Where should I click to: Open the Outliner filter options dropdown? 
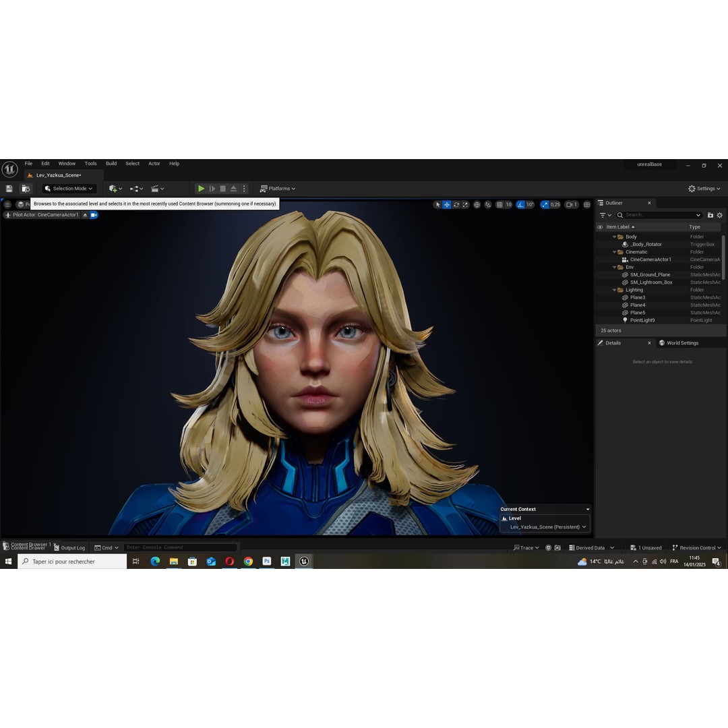tap(605, 215)
